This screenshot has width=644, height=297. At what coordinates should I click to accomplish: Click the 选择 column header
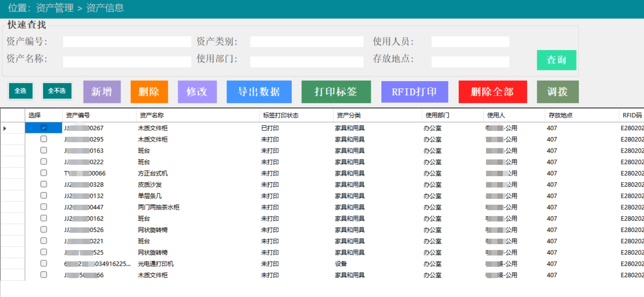[x=44, y=115]
